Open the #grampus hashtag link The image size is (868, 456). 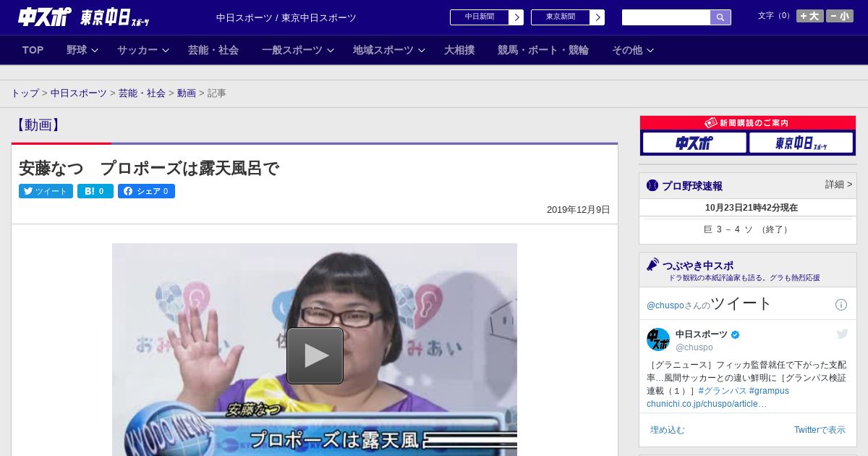click(x=769, y=391)
